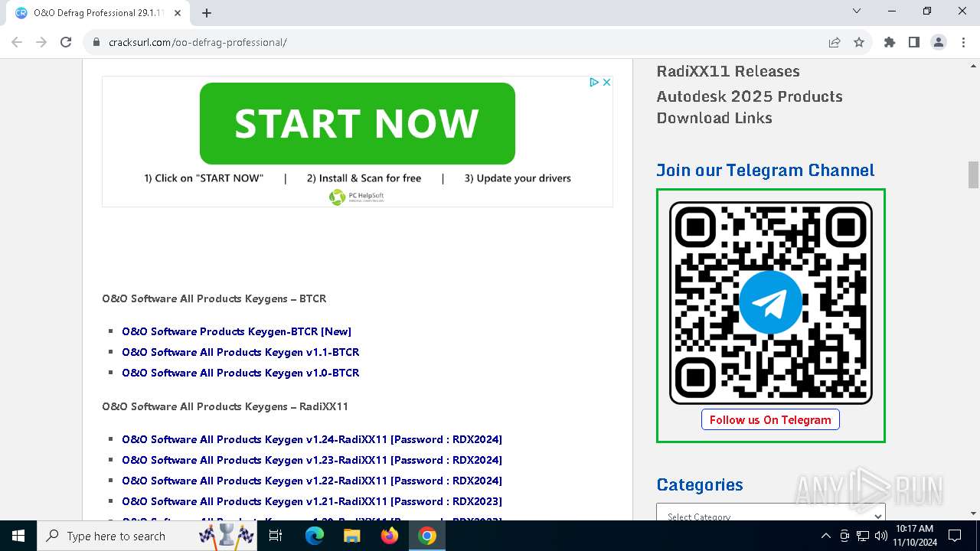Click the taskbar clock showing 10:17 AM

[x=914, y=536]
